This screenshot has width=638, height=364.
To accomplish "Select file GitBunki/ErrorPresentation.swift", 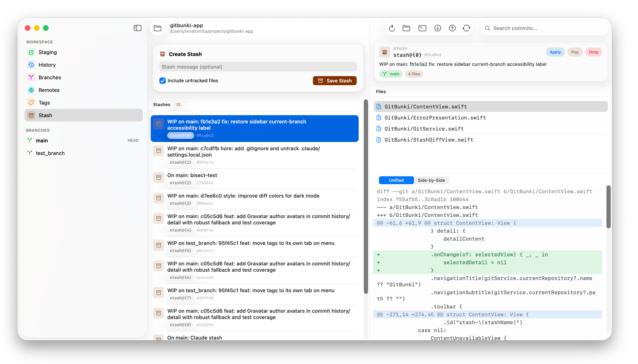I will 490,118.
